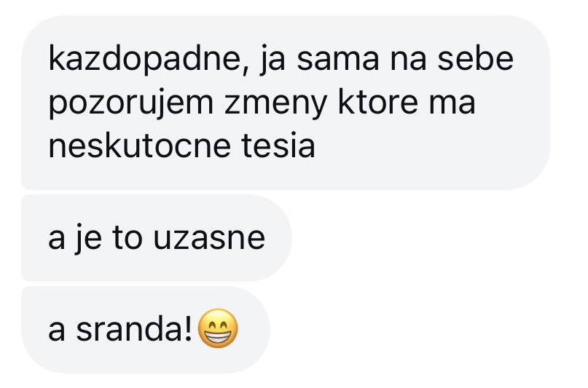The height and width of the screenshot is (388, 588).
Task: Click the word "sranda!" before the emoji
Action: pyautogui.click(x=134, y=329)
